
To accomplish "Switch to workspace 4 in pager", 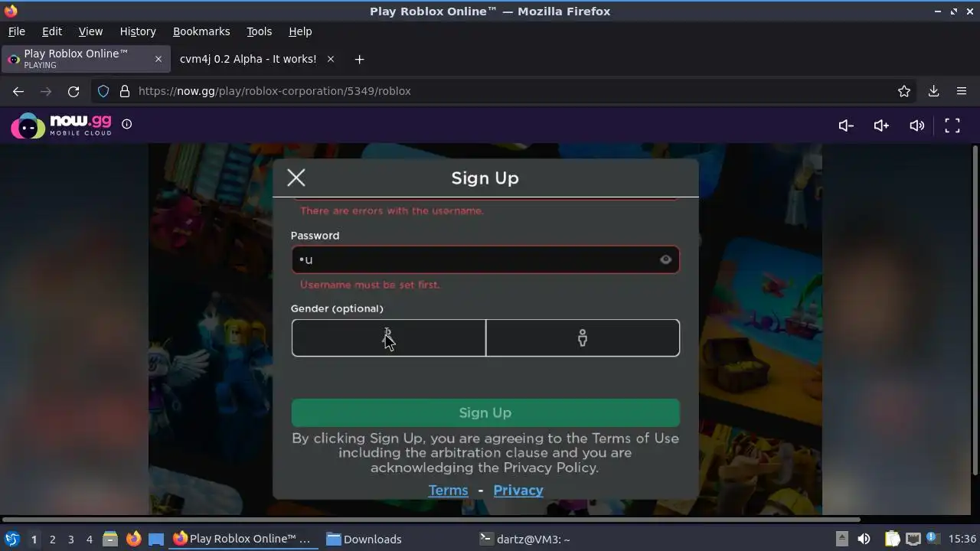I will coord(89,540).
